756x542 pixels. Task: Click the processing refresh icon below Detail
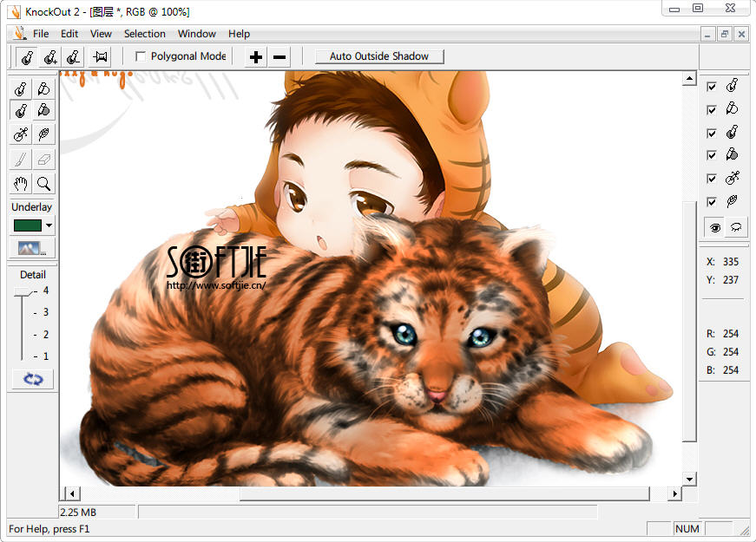tap(31, 378)
